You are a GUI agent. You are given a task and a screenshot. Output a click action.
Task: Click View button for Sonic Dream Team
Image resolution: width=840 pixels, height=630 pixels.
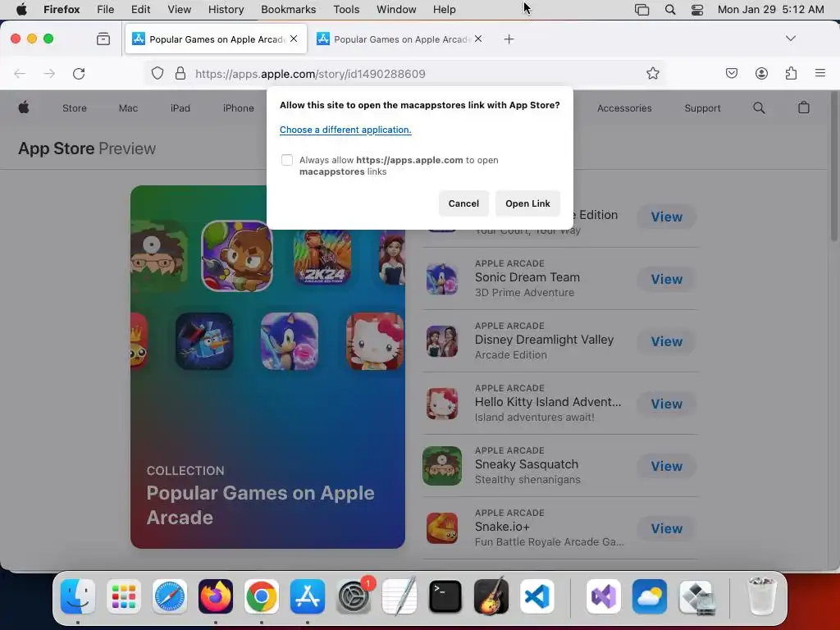click(x=666, y=279)
